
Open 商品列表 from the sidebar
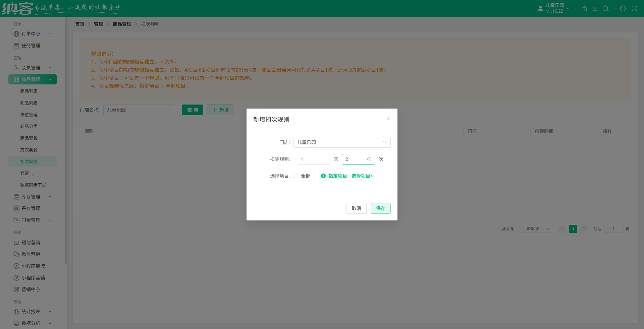click(29, 91)
